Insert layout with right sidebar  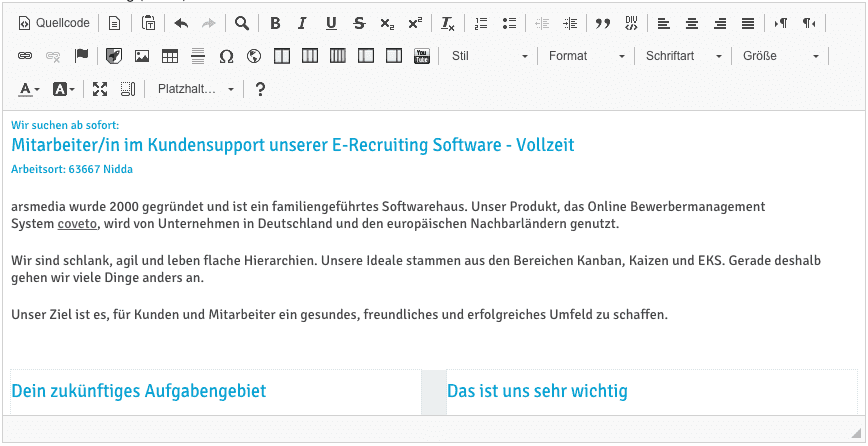pyautogui.click(x=394, y=56)
